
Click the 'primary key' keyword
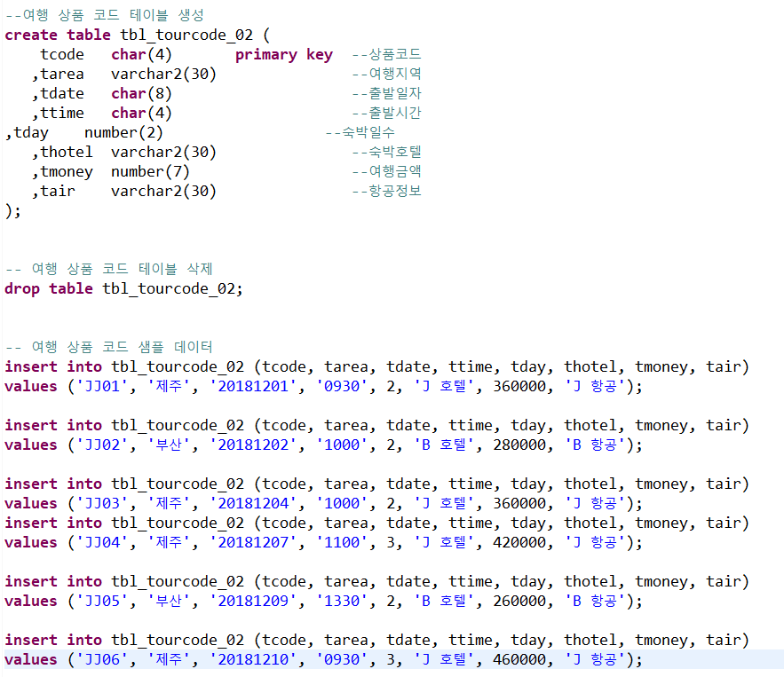pyautogui.click(x=284, y=54)
